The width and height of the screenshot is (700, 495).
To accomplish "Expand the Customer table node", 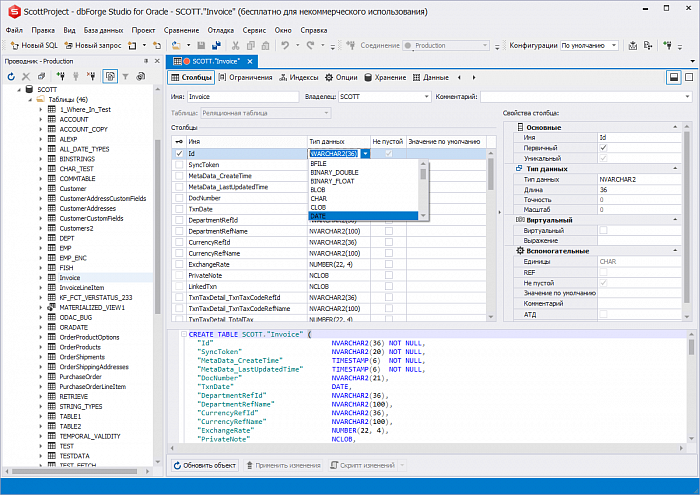I will (41, 188).
